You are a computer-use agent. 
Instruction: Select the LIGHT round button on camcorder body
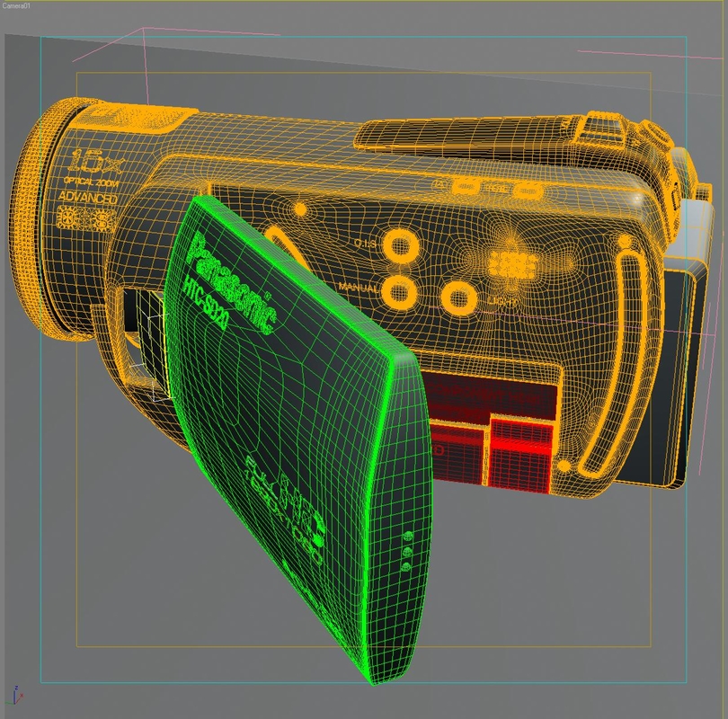(458, 297)
